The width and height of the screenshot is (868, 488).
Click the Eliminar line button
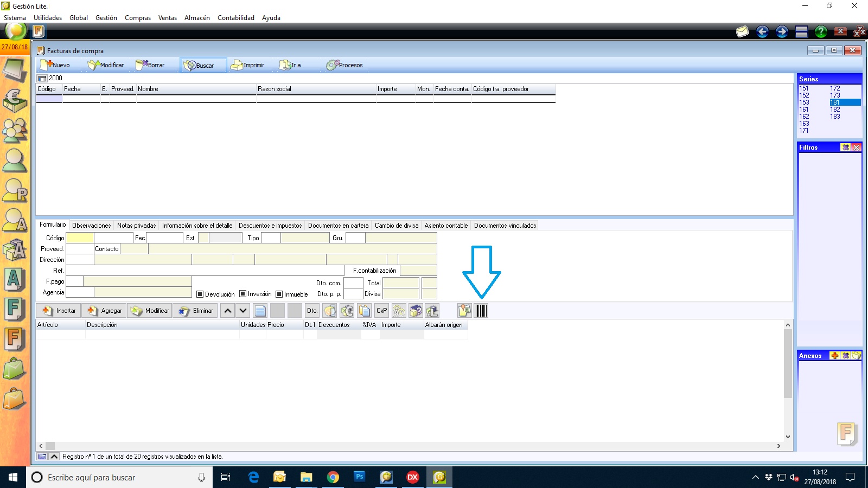196,311
